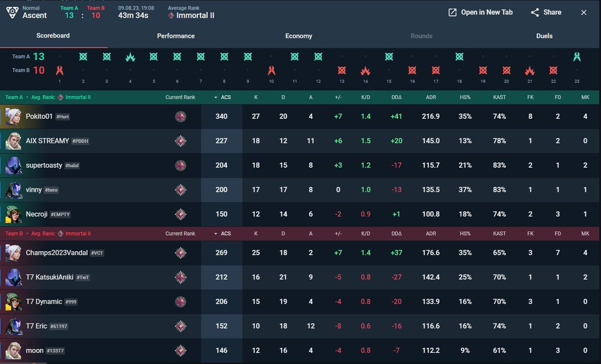Viewport: 601px width, 364px height.
Task: Sort Team B by ACS column
Action: [222, 234]
